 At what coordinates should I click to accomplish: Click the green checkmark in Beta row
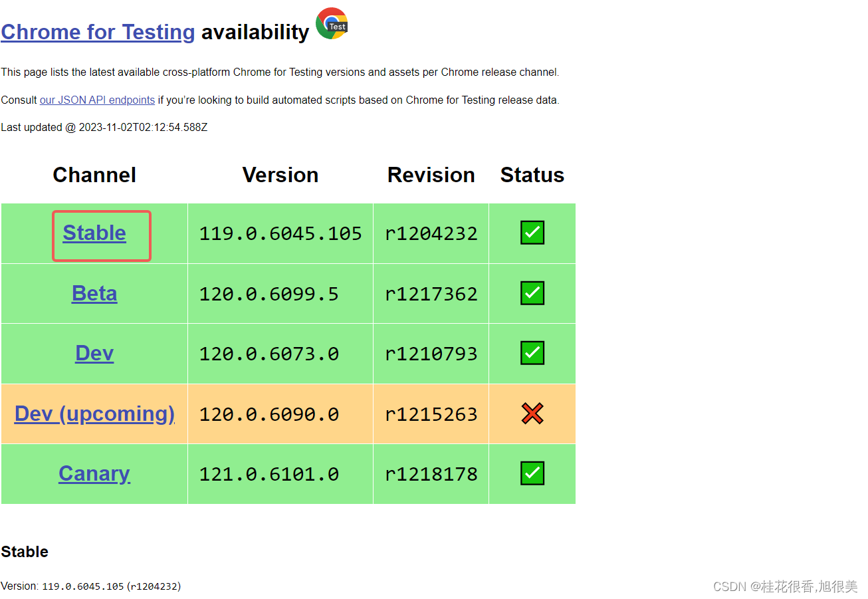[532, 293]
